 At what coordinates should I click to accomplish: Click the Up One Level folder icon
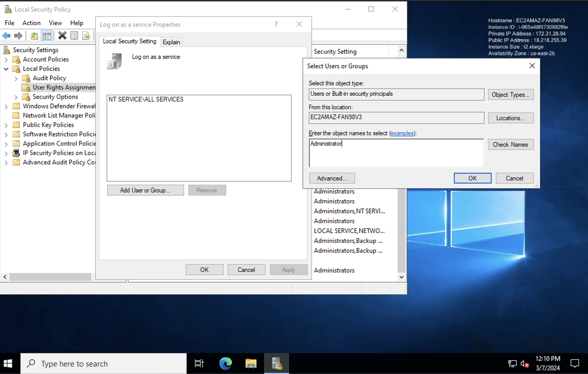[x=34, y=36]
